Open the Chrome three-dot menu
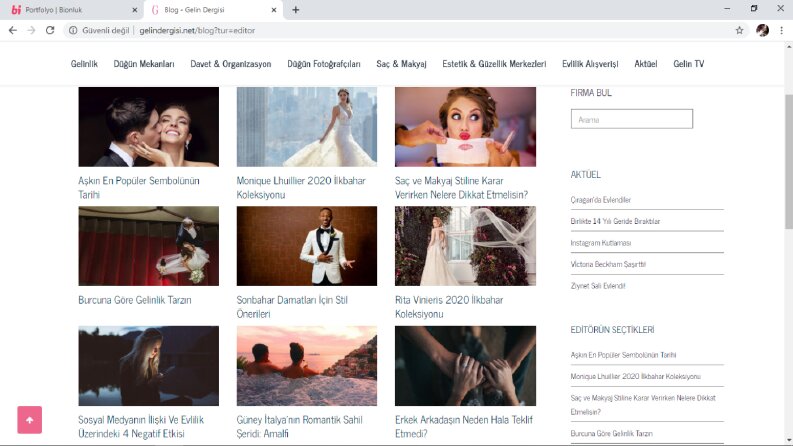Screen dimensions: 793x446 (x=781, y=30)
